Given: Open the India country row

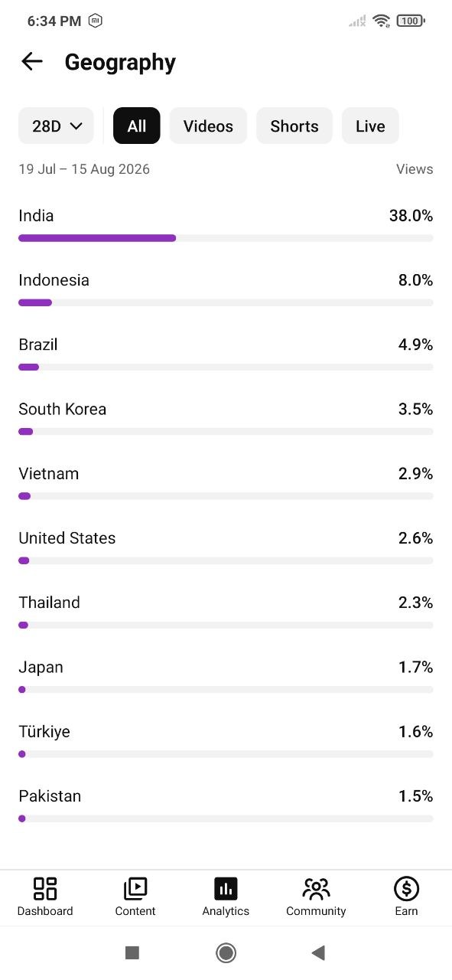Looking at the screenshot, I should [x=226, y=224].
